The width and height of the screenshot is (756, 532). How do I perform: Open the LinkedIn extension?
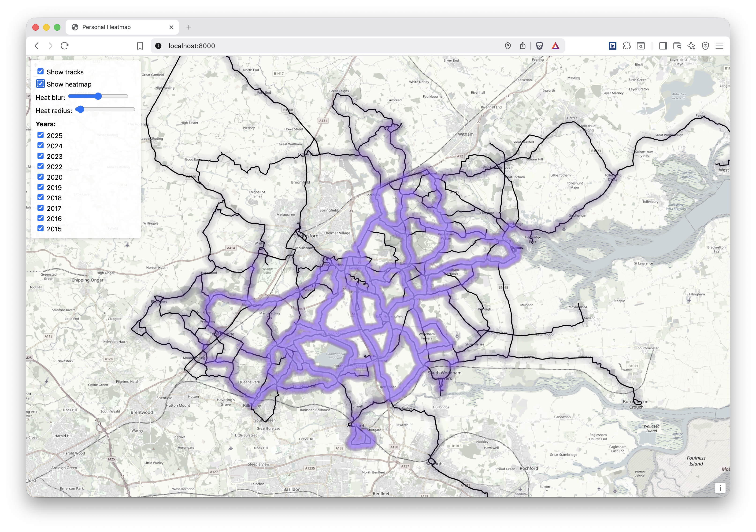pos(612,46)
